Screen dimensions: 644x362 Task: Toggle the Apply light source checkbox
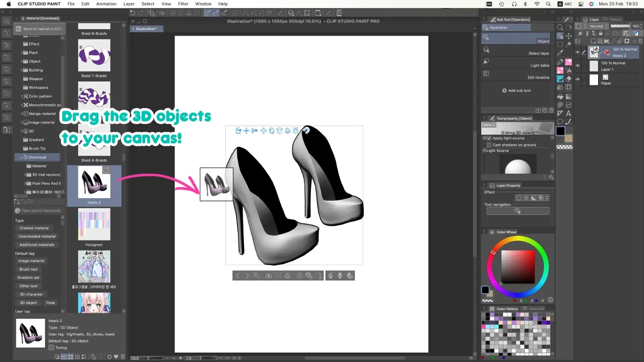point(489,138)
